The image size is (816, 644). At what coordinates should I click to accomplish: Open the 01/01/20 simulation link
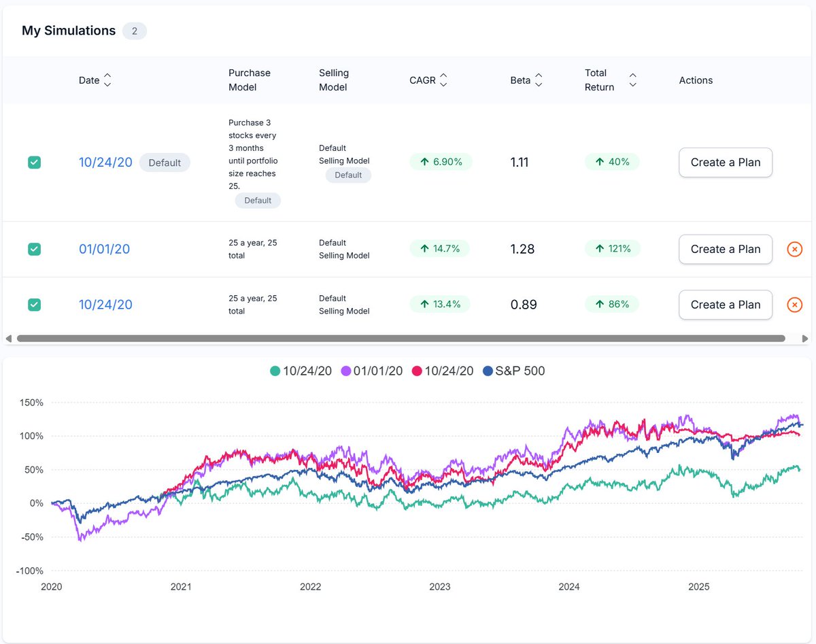(104, 249)
